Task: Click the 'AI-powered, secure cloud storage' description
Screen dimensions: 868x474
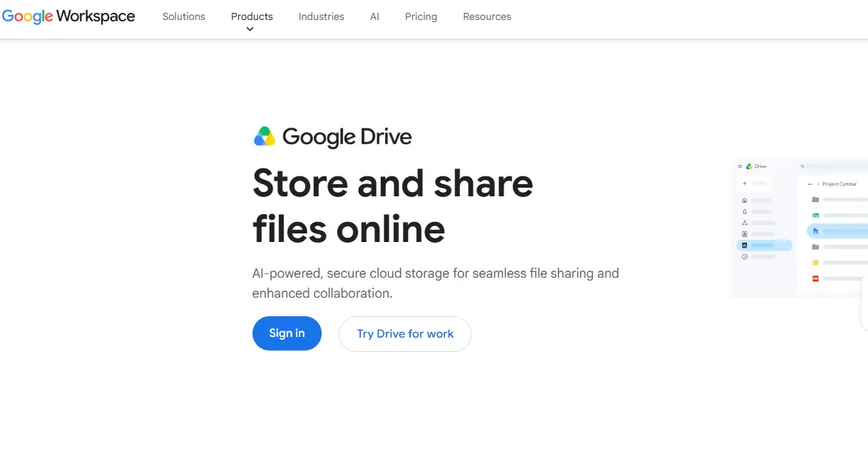Action: pyautogui.click(x=436, y=283)
